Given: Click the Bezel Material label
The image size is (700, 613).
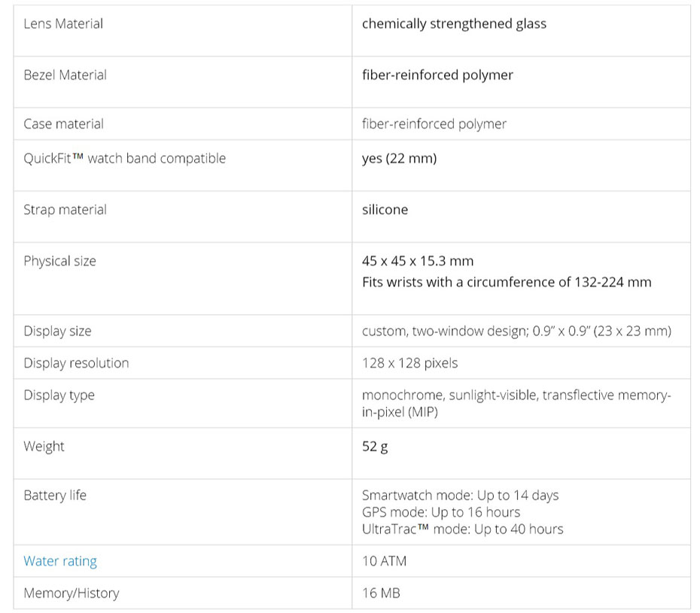Looking at the screenshot, I should (65, 75).
